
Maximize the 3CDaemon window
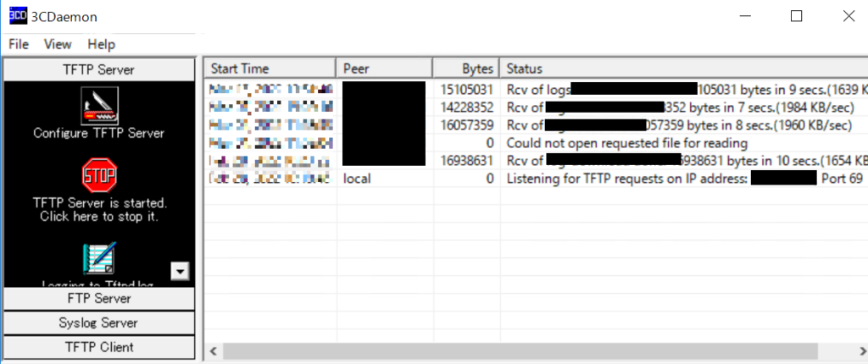[x=796, y=16]
